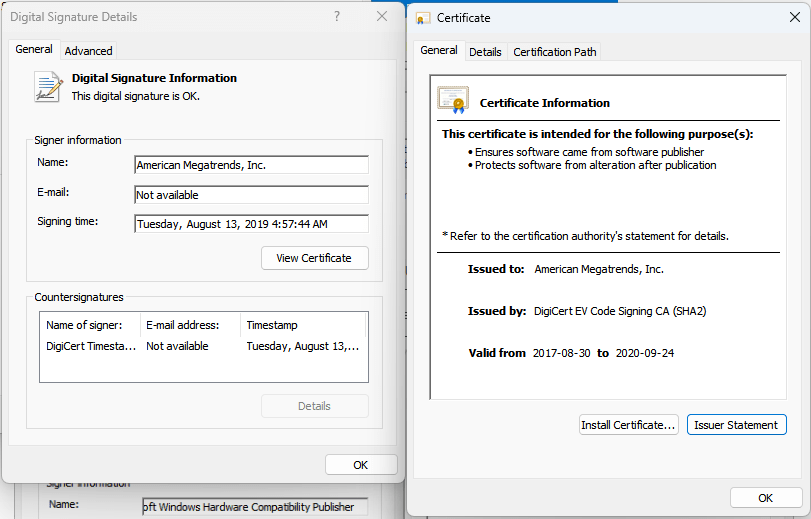Click the certificate ribbon icon
811x519 pixels.
click(x=453, y=101)
